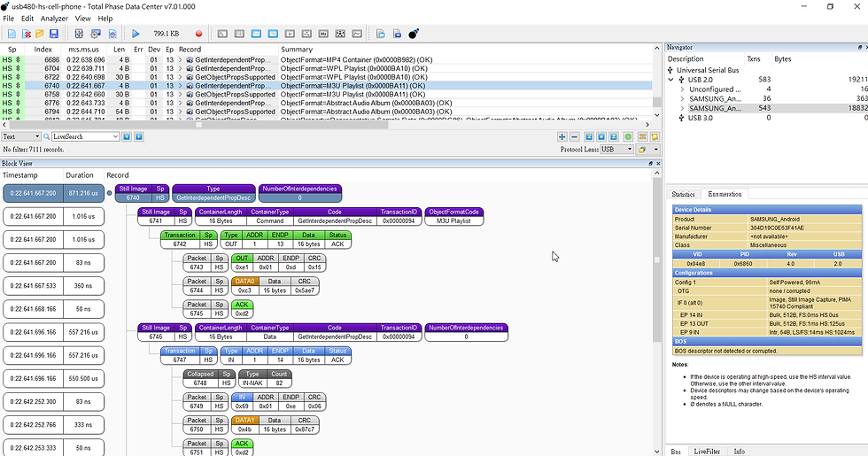This screenshot has height=456, width=868.
Task: Expand all records with the plus icon
Action: [562, 136]
